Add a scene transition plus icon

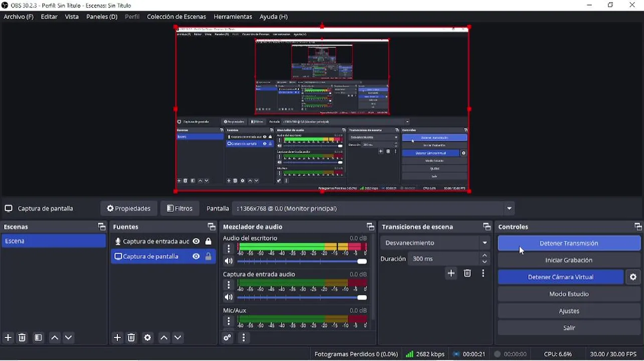451,273
